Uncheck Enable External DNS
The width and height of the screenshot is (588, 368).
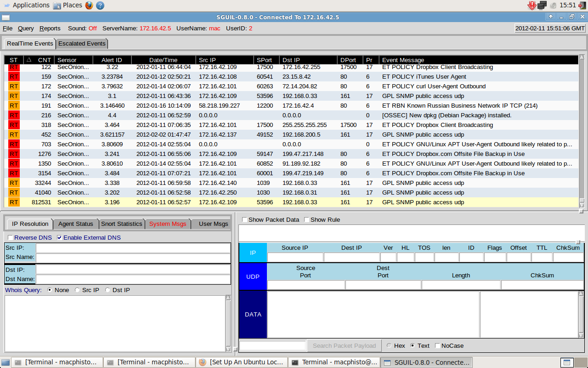tap(59, 238)
